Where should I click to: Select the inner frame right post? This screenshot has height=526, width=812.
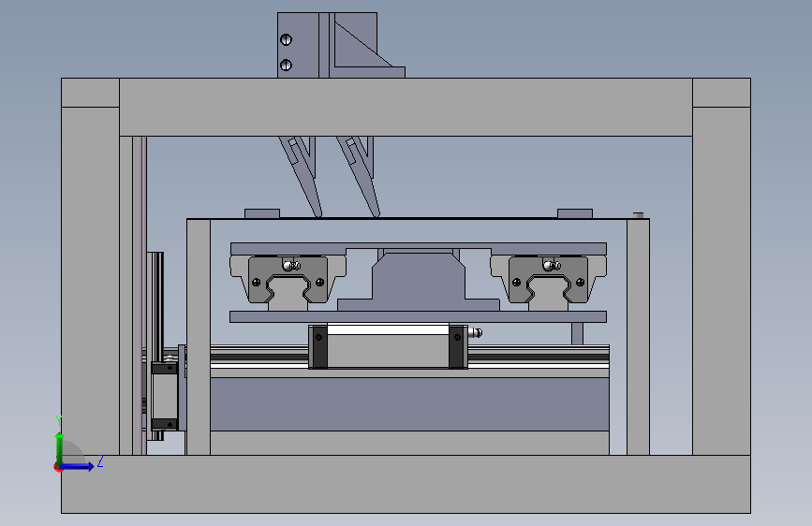638,337
